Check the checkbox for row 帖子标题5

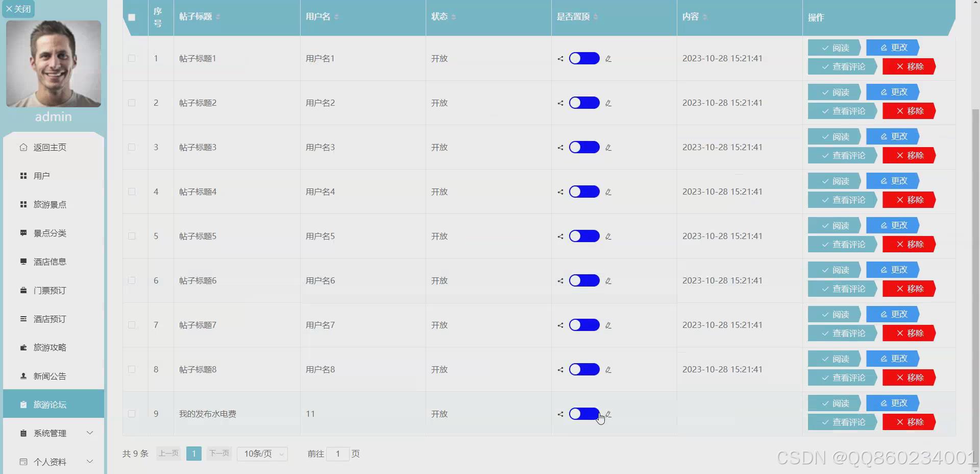[132, 236]
